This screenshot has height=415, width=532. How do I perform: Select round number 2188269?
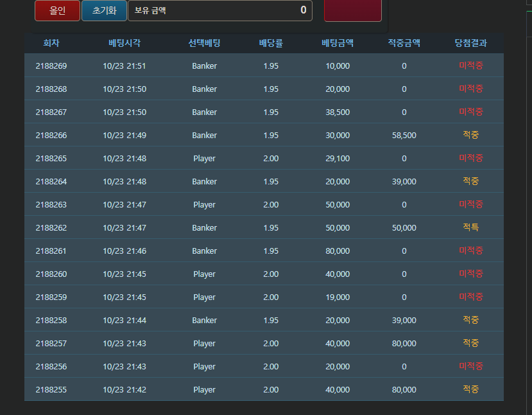(51, 66)
